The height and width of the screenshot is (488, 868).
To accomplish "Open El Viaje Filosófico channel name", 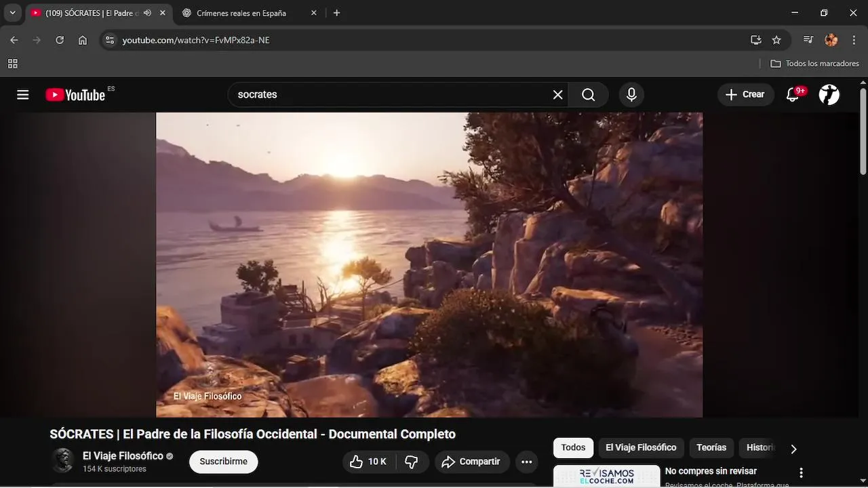I will click(123, 455).
